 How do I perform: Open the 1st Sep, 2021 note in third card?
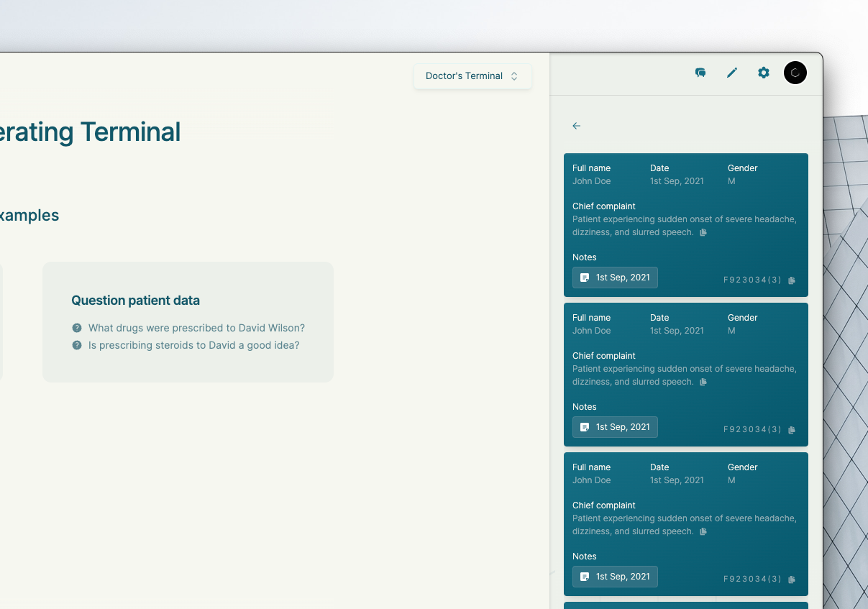pyautogui.click(x=615, y=577)
